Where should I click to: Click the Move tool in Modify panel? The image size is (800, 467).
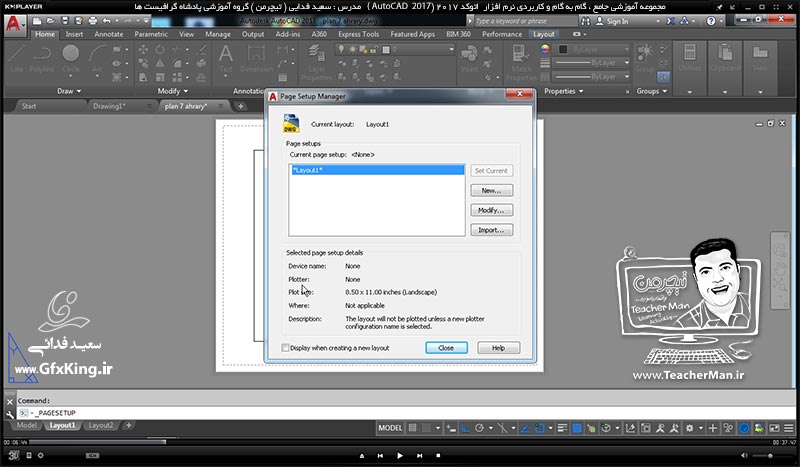click(x=143, y=50)
